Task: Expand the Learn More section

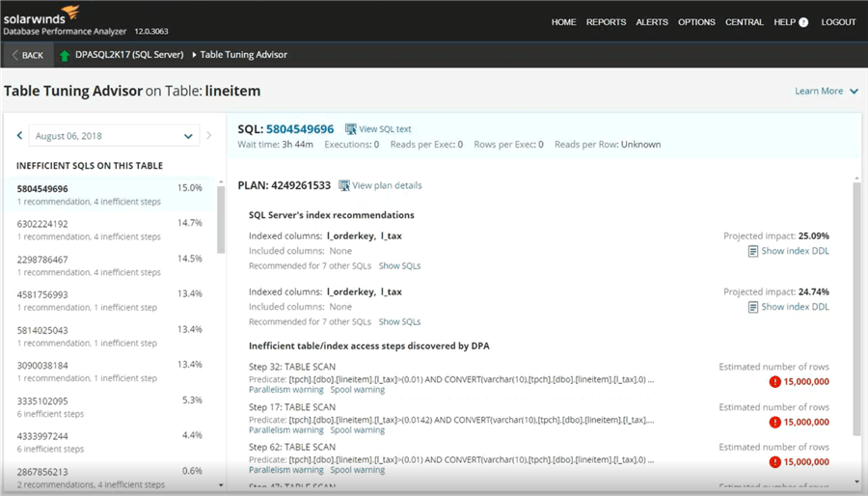Action: pos(826,91)
